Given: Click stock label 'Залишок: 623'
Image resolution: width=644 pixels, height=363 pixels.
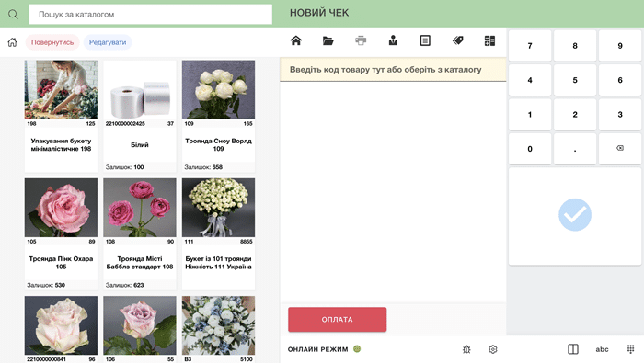Looking at the screenshot, I should (125, 285).
